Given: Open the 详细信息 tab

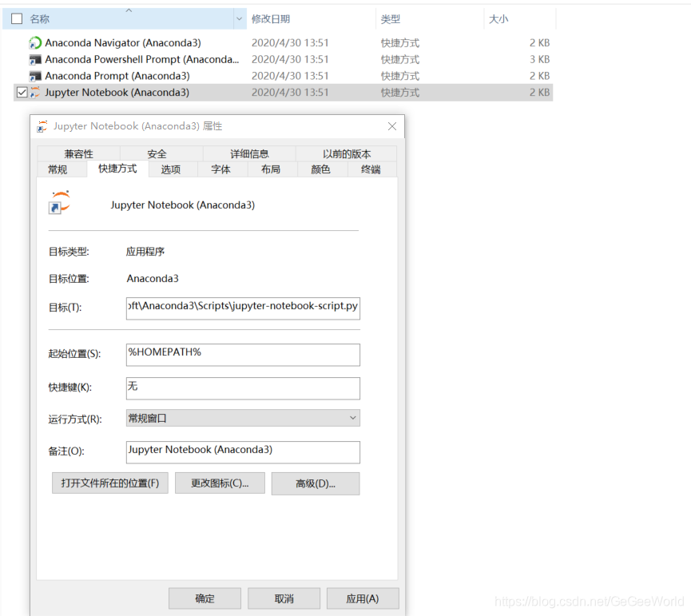Looking at the screenshot, I should (249, 153).
